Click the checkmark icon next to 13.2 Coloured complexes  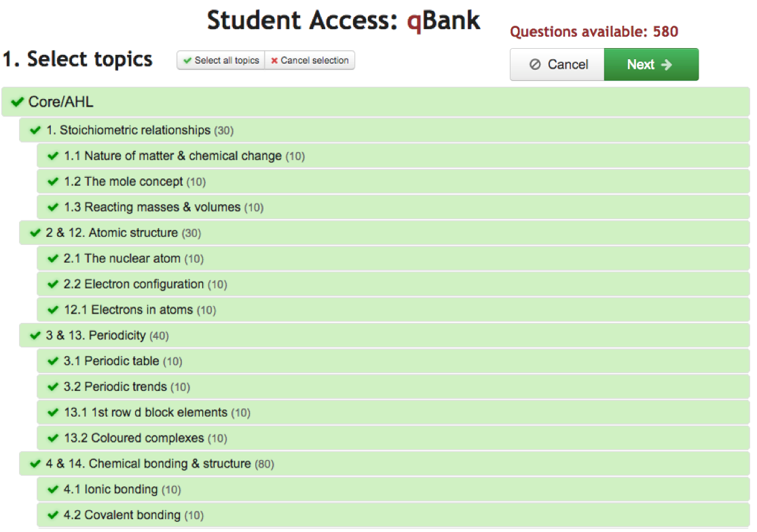point(53,438)
